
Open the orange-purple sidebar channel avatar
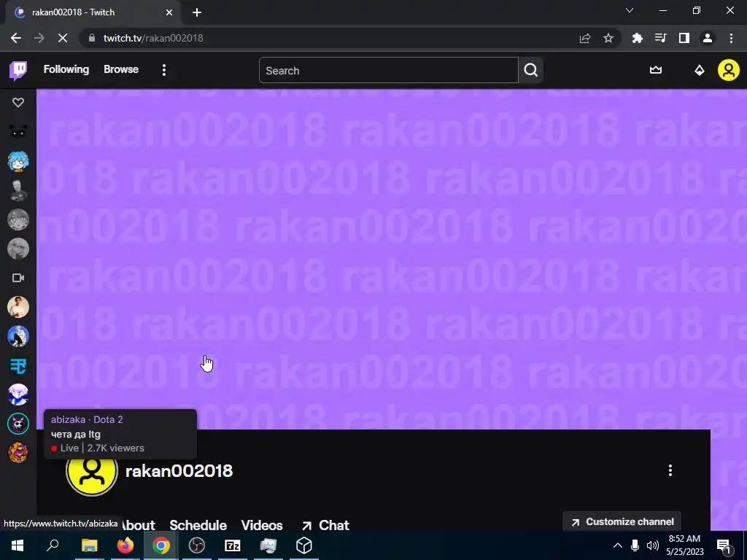[x=18, y=453]
